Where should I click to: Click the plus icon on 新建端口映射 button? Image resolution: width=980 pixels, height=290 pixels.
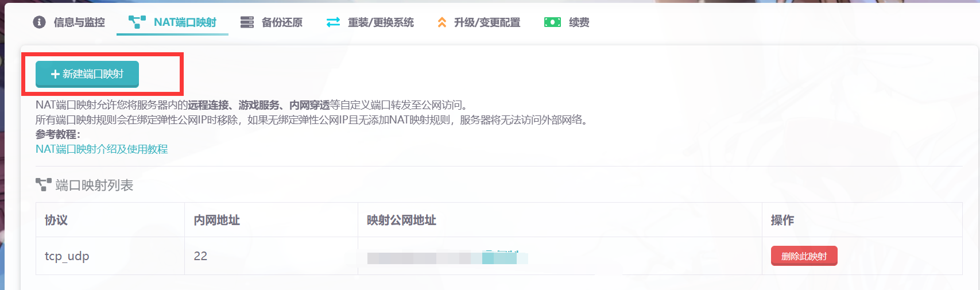pyautogui.click(x=55, y=74)
